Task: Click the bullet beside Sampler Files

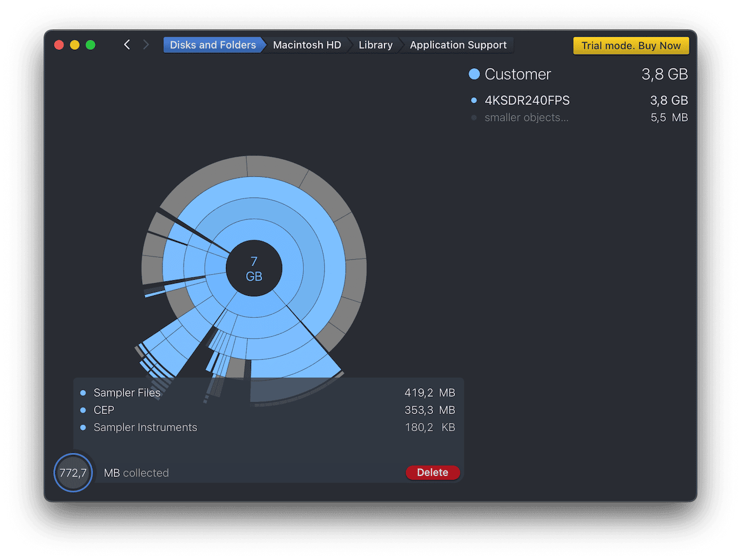Action: tap(83, 393)
